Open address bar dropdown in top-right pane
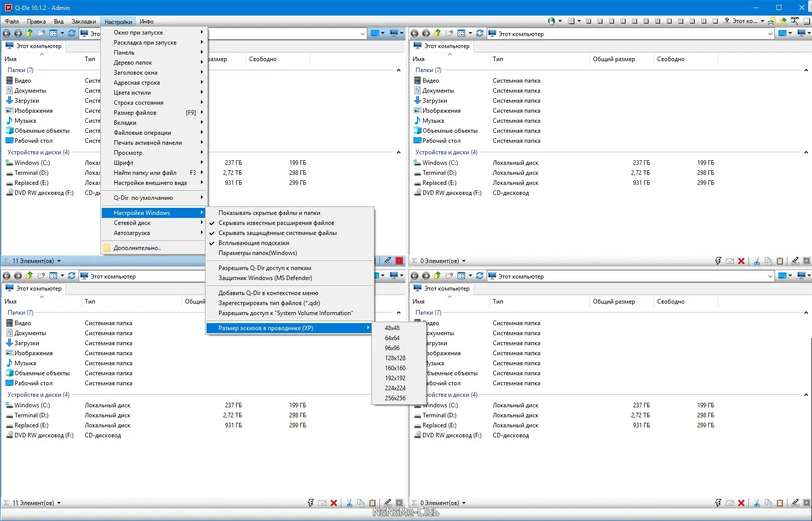The width and height of the screenshot is (812, 521). click(770, 34)
